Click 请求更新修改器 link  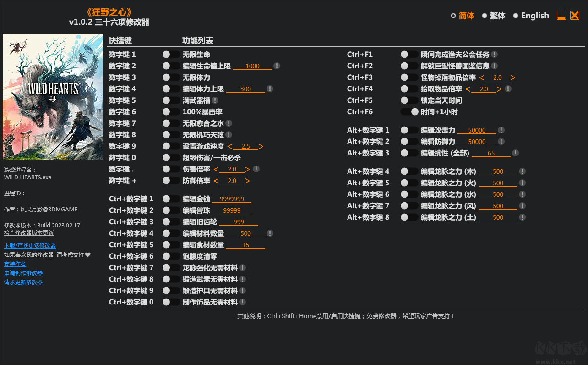(x=23, y=282)
